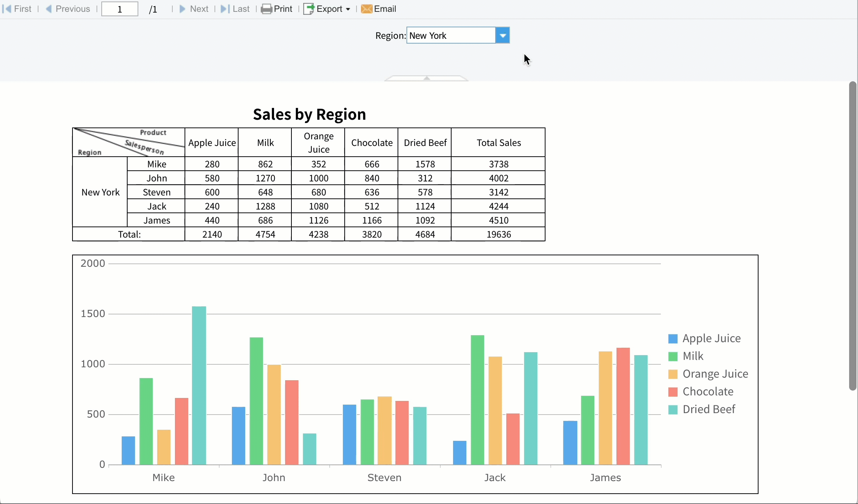Open the Export dropdown menu
Screen dimensions: 858x504
(327, 9)
